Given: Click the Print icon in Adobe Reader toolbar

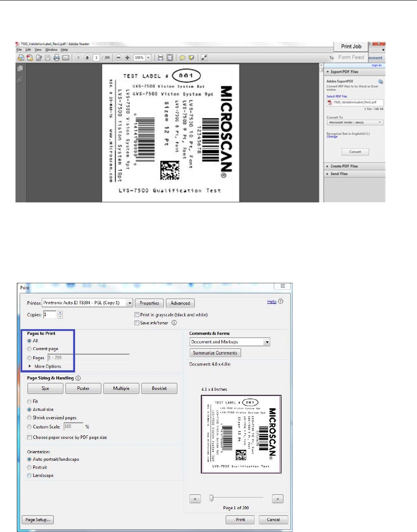Looking at the screenshot, I should (x=57, y=58).
